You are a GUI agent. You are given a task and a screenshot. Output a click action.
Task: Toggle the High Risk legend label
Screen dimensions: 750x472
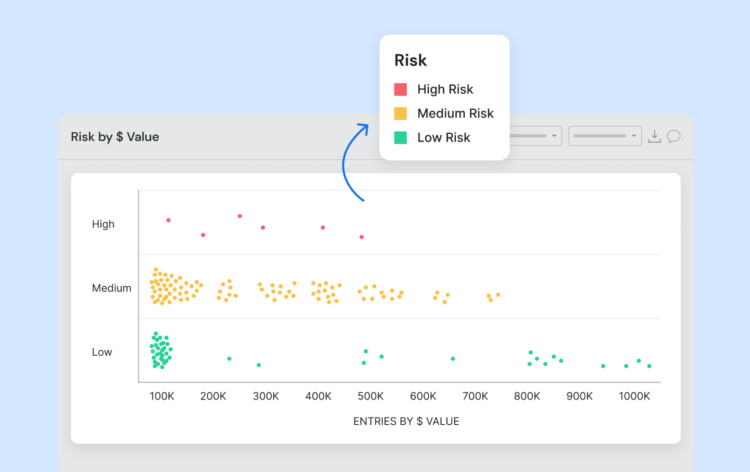point(445,90)
